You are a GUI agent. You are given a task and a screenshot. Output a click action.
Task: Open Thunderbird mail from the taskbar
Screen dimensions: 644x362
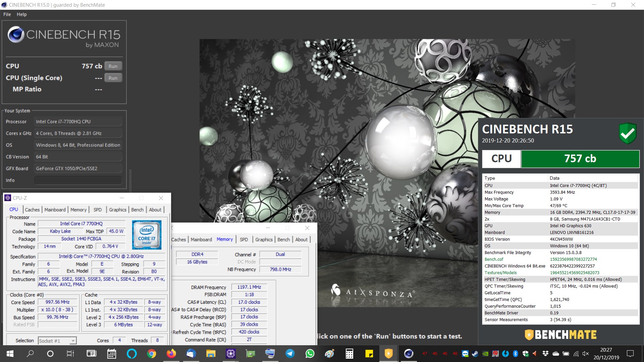click(x=191, y=354)
